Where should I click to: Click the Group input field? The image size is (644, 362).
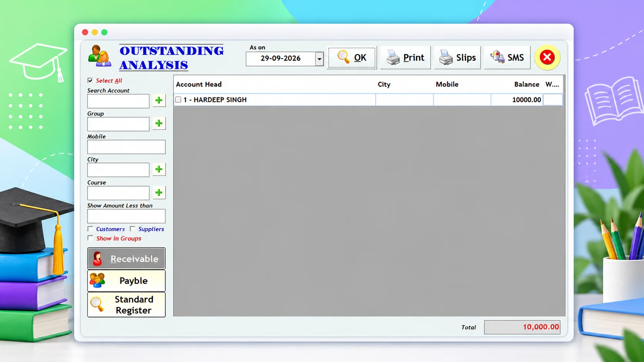(x=118, y=124)
